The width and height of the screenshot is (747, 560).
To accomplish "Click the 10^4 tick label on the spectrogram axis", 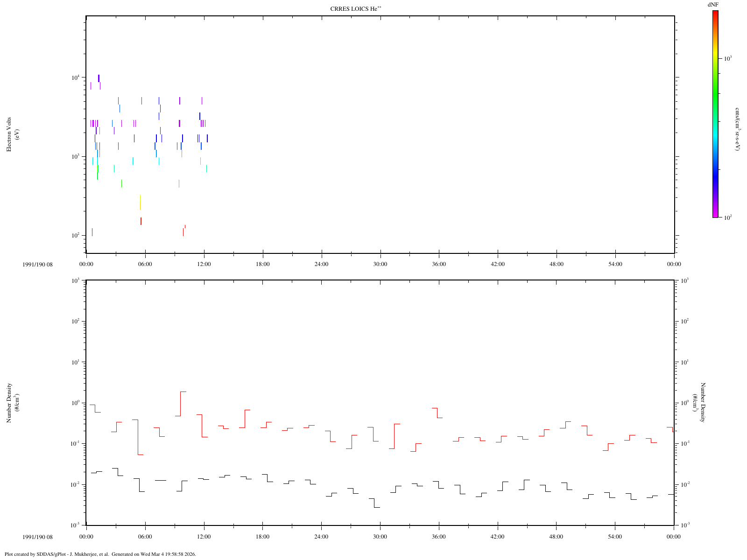I will pyautogui.click(x=76, y=77).
